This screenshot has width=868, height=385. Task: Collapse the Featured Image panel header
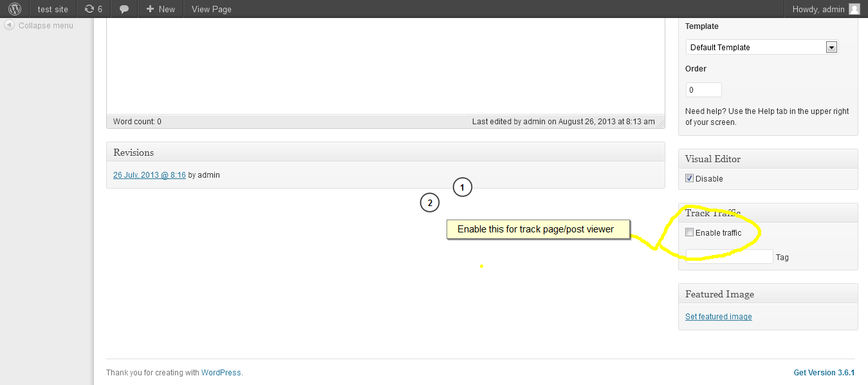coord(768,294)
